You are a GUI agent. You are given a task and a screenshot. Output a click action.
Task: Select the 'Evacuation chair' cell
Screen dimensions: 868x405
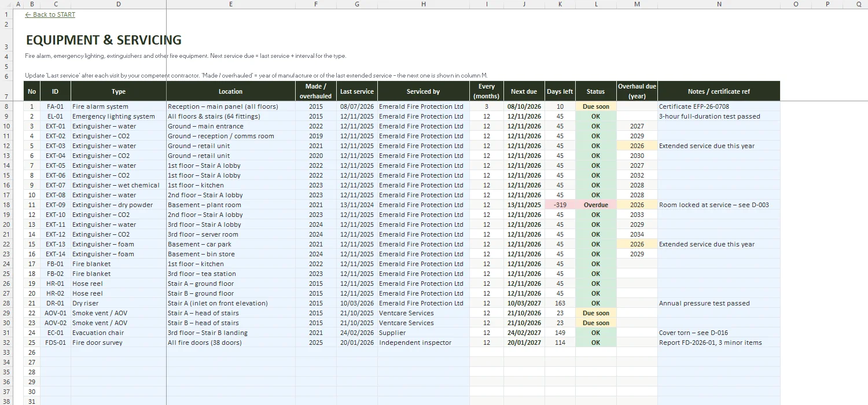click(119, 333)
